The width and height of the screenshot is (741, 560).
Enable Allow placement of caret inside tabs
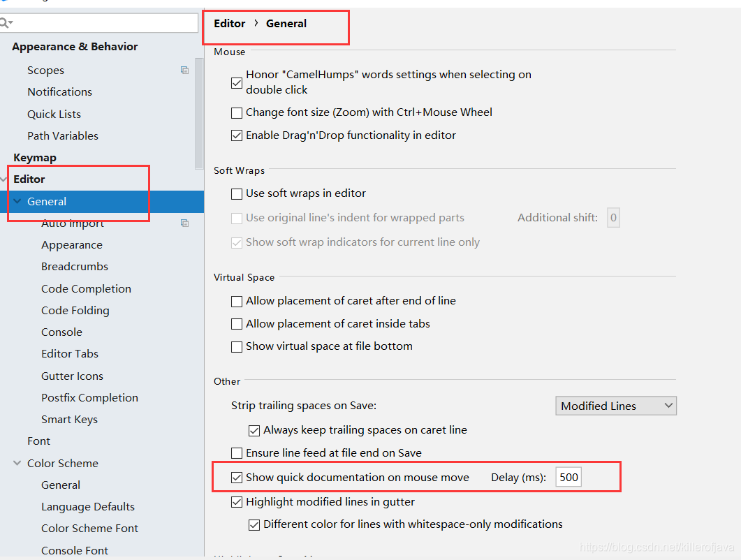(237, 323)
